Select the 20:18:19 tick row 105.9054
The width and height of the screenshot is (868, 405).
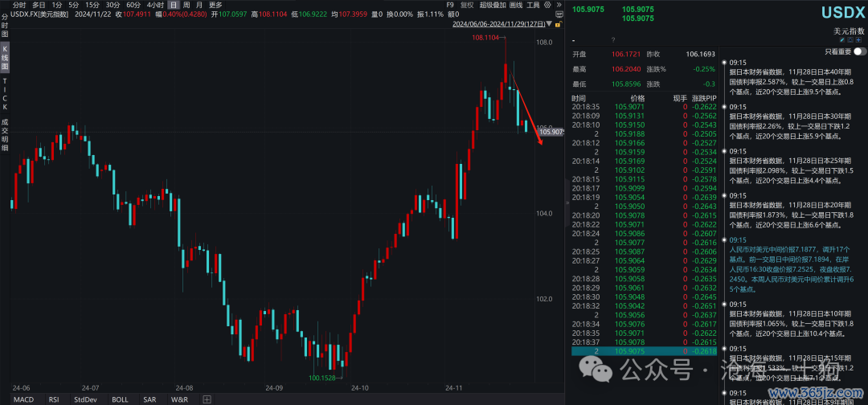[x=645, y=196]
